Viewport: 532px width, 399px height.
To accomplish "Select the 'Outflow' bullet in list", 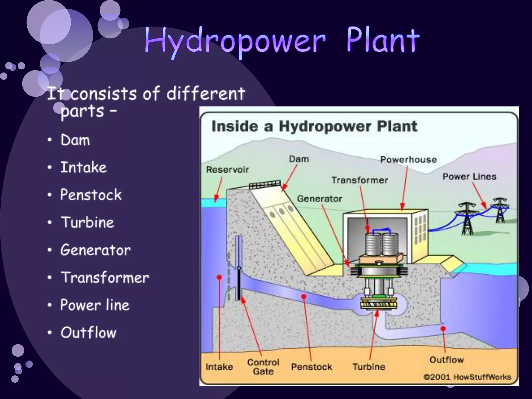I will pyautogui.click(x=88, y=332).
